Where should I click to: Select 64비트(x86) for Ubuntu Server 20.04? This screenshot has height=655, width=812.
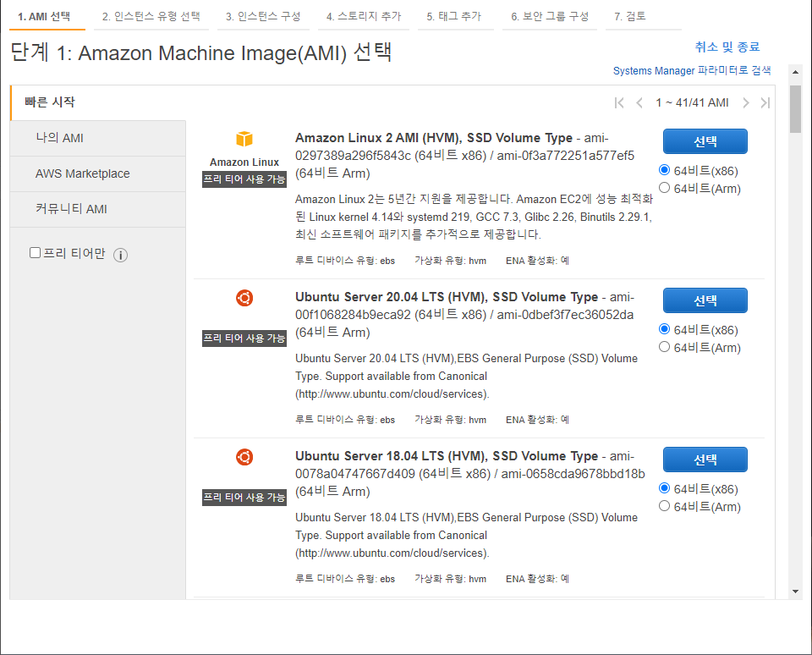pyautogui.click(x=665, y=329)
